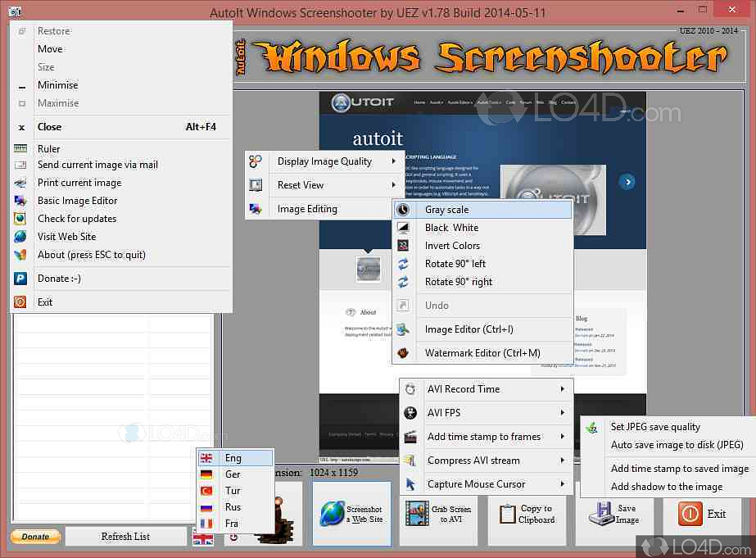The width and height of the screenshot is (756, 558).
Task: Choose Image Editor (Ctrl+I) from menu
Action: coord(469,329)
